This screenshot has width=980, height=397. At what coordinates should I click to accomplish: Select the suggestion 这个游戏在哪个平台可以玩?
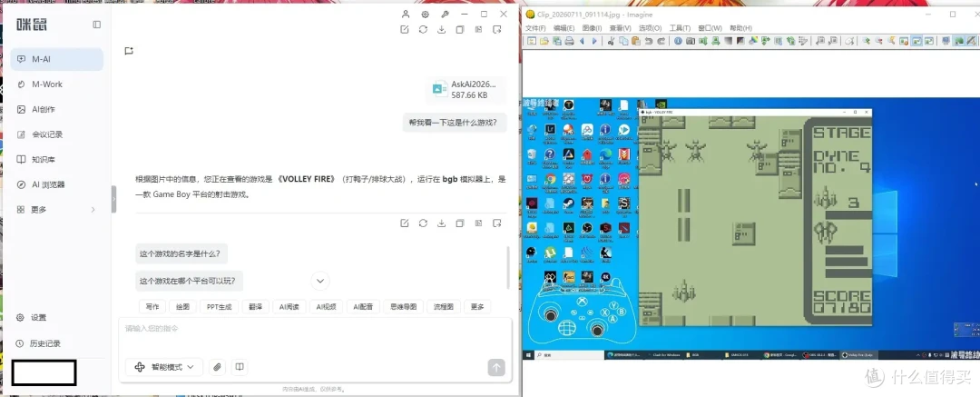pyautogui.click(x=190, y=281)
